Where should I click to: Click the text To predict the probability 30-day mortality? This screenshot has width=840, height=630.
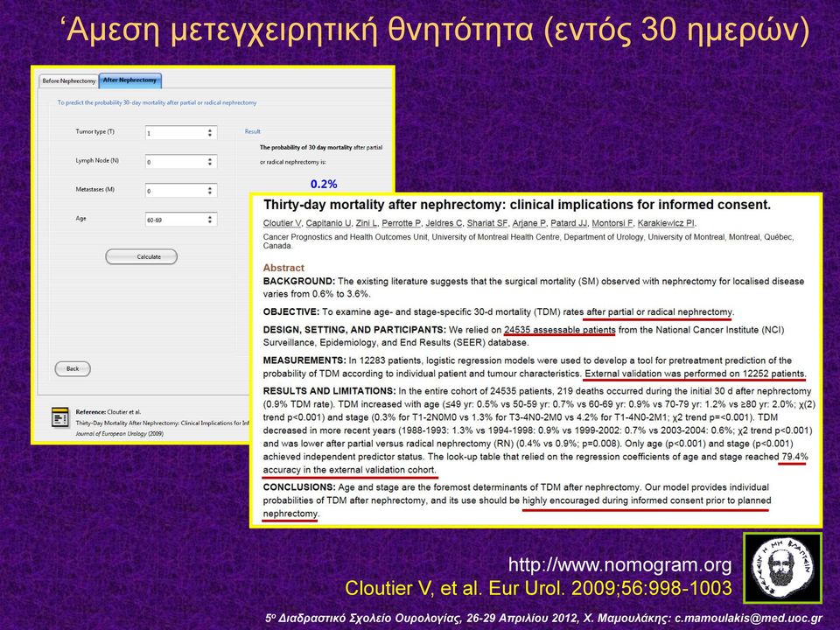pos(157,102)
